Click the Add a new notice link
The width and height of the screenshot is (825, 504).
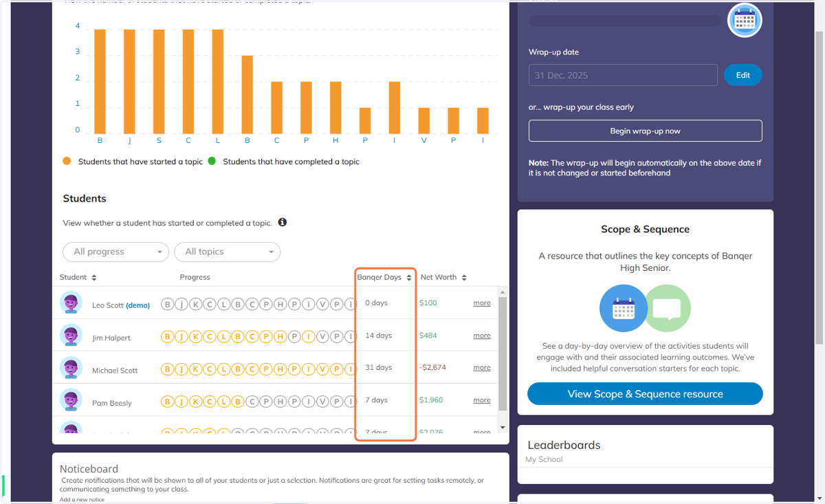pyautogui.click(x=82, y=499)
